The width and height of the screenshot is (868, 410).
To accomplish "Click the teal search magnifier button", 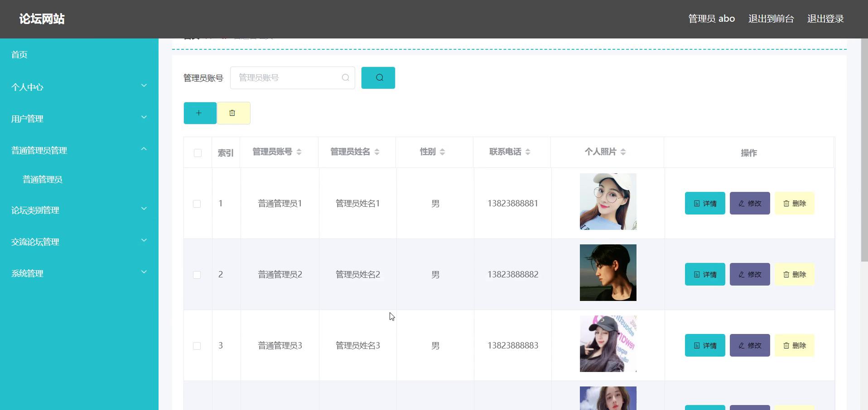I will tap(378, 78).
